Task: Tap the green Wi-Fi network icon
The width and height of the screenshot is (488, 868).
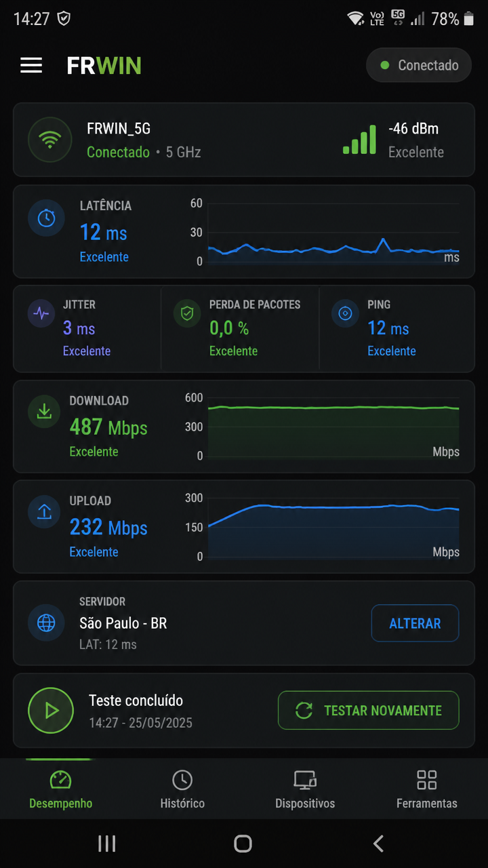Action: pyautogui.click(x=50, y=140)
